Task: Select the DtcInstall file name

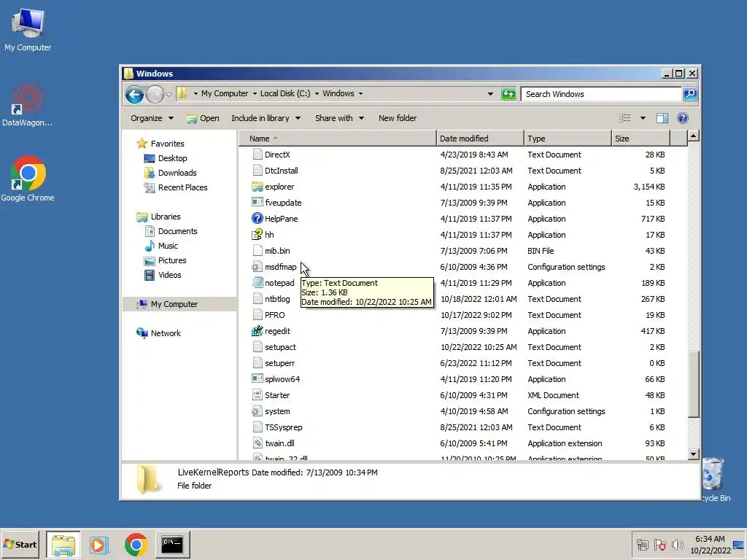Action: [x=282, y=171]
